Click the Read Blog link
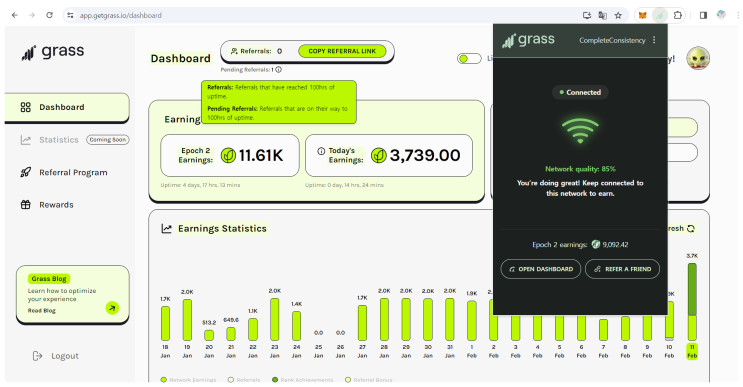The width and height of the screenshot is (743, 387). pyautogui.click(x=42, y=311)
